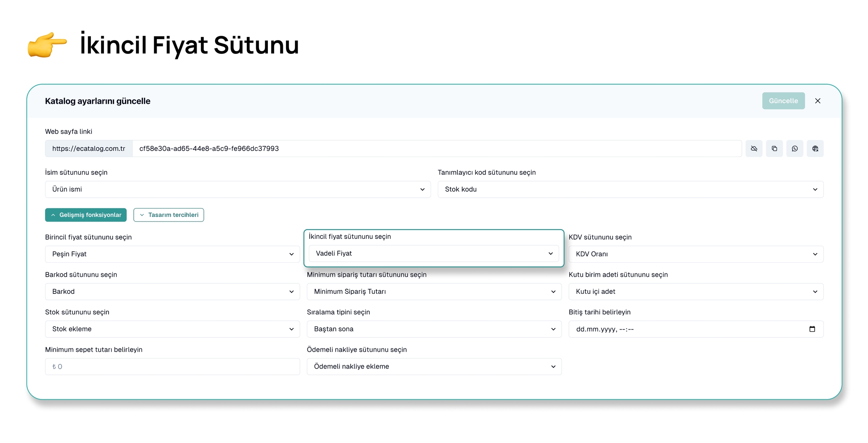Screen dimensions: 868x443
Task: Click the cloud-off unpublish icon
Action: (x=753, y=148)
